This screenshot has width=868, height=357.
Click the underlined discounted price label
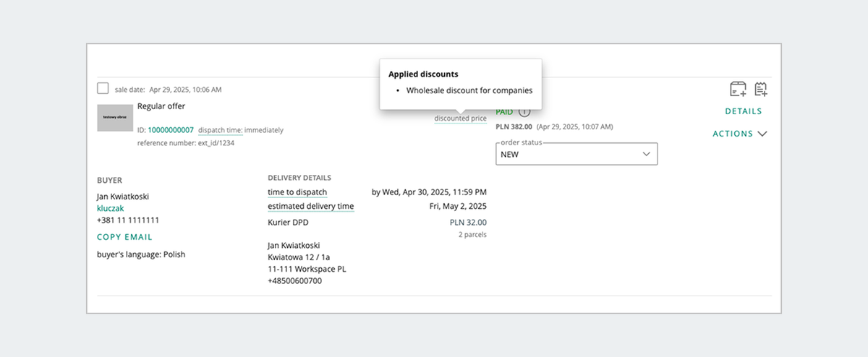coord(460,119)
